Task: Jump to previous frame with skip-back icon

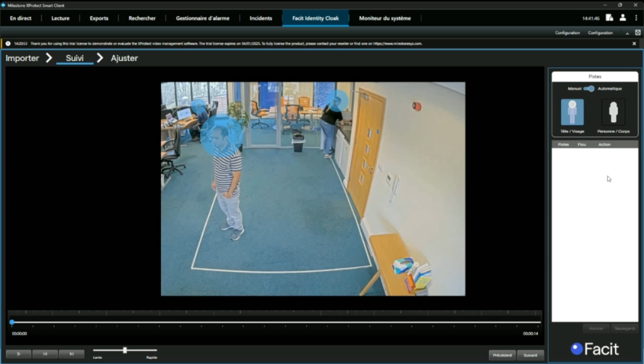Action: pyautogui.click(x=44, y=353)
